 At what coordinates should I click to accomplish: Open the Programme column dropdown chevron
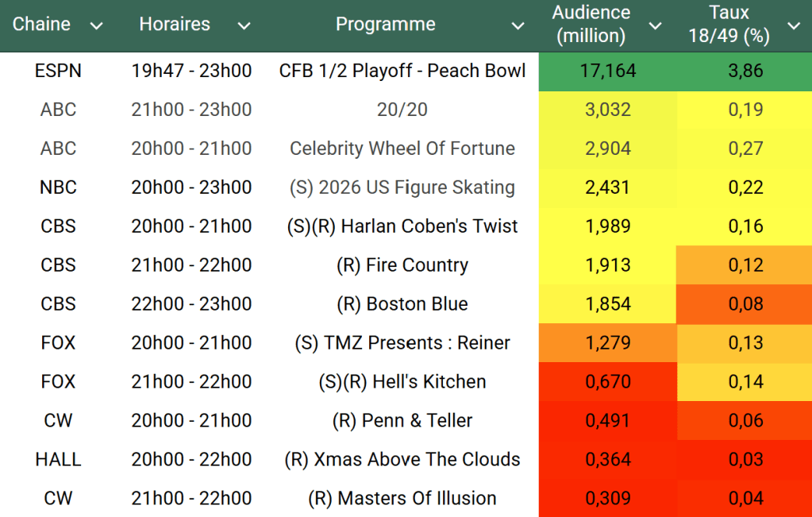[518, 26]
